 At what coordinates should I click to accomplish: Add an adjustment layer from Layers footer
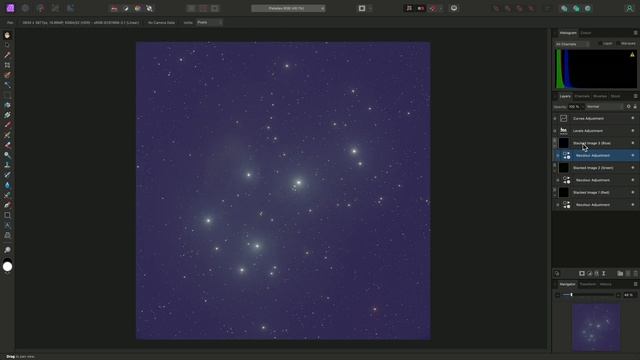point(589,273)
